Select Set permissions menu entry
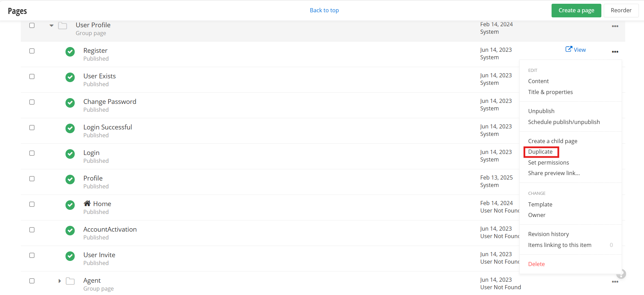644x295 pixels. [548, 162]
